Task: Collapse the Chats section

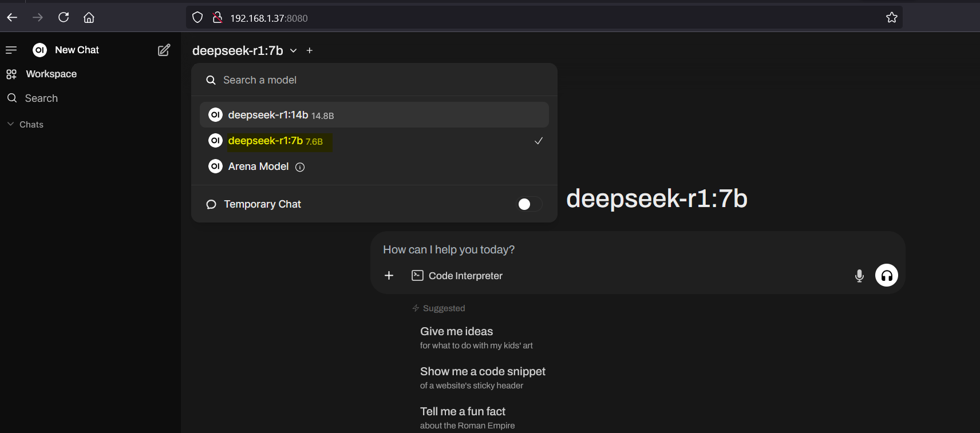Action: [x=25, y=125]
